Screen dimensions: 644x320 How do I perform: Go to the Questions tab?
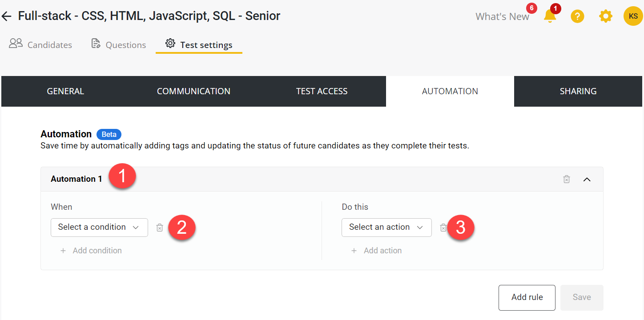click(x=119, y=45)
